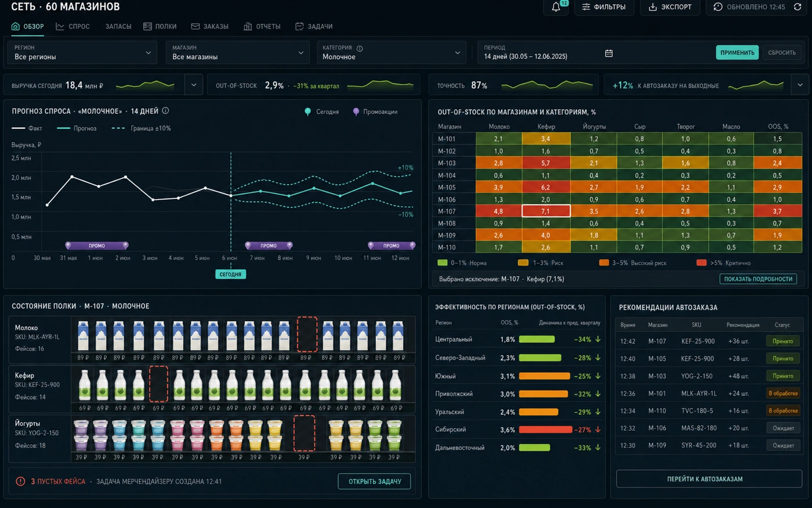Image resolution: width=812 pixels, height=508 pixels.
Task: Switch to the Запасы tab
Action: (118, 27)
